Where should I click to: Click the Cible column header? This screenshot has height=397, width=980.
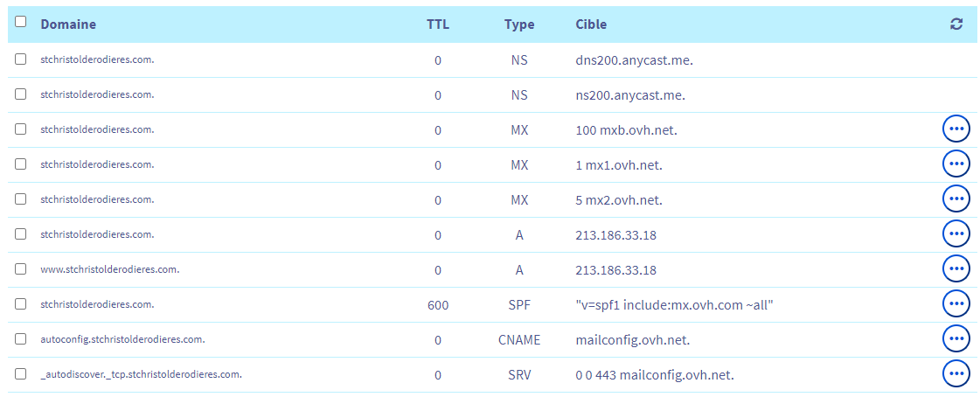[591, 24]
